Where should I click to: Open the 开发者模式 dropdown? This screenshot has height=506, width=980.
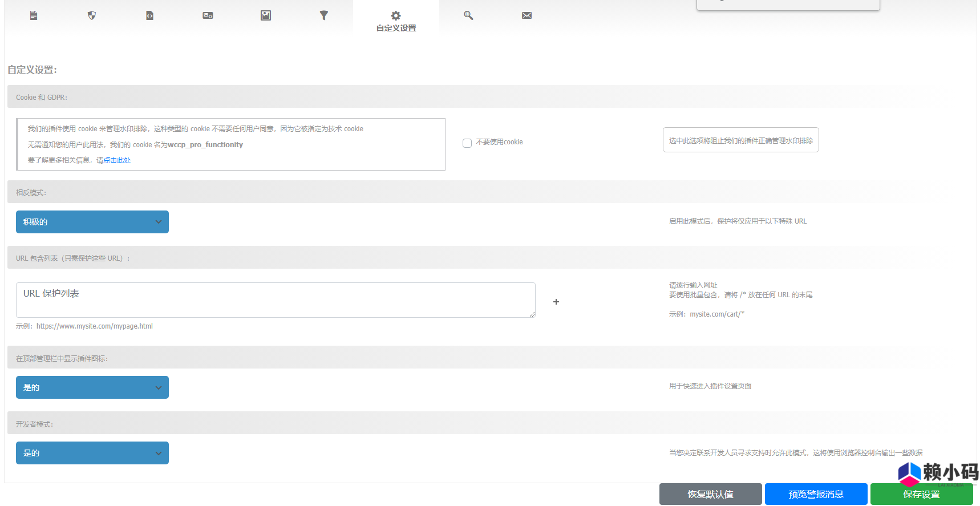click(x=92, y=453)
